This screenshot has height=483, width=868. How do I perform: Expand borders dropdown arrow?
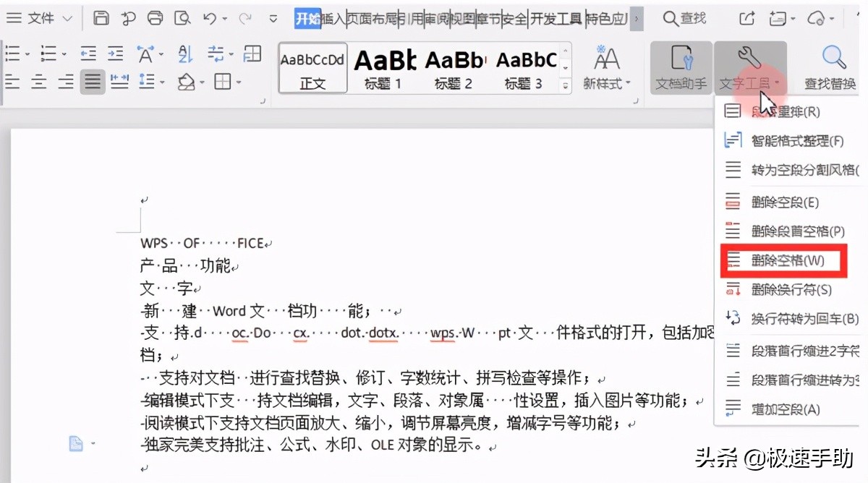coord(238,82)
